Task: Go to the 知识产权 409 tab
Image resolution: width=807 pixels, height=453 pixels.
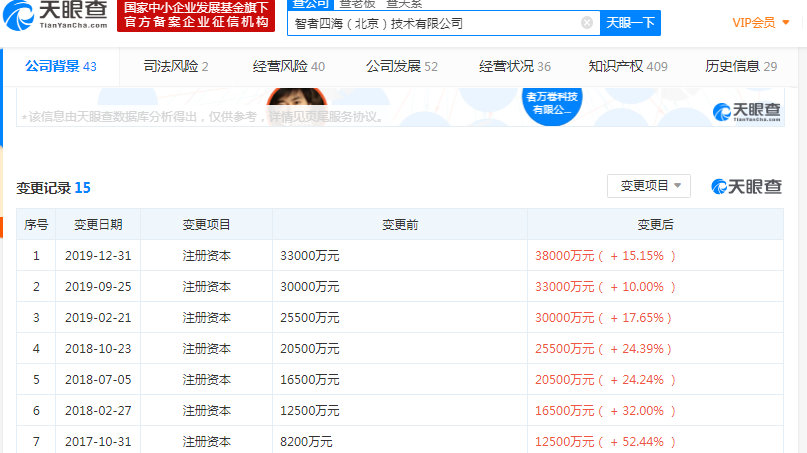Action: point(628,66)
